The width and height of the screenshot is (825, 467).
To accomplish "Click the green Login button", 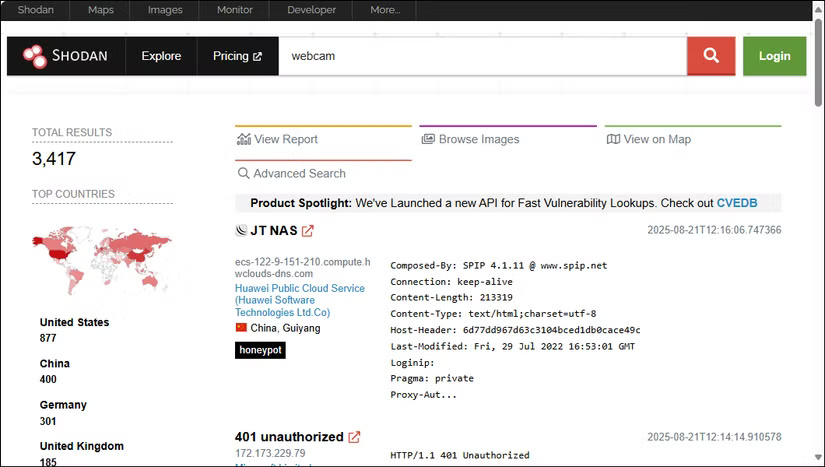I will click(774, 56).
